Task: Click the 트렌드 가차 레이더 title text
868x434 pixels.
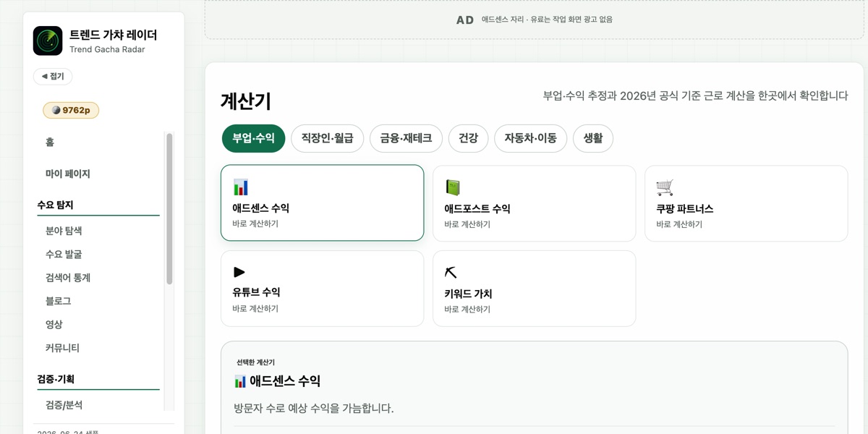Action: tap(113, 35)
